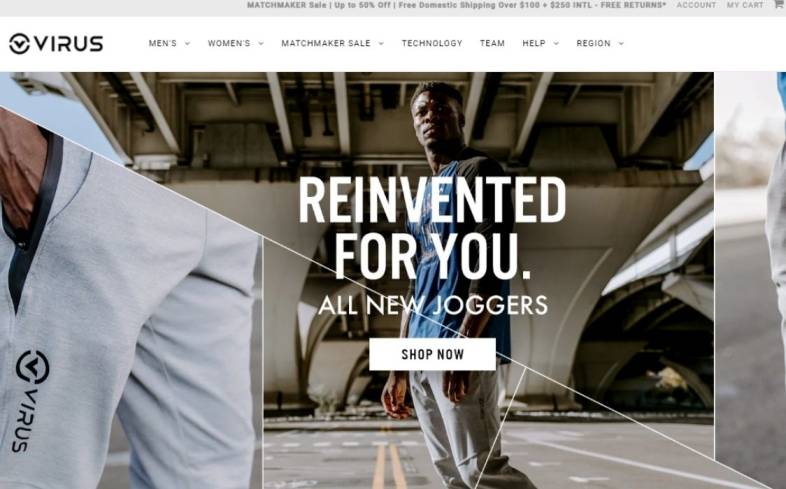The height and width of the screenshot is (489, 786).
Task: Expand the Women's menu chevron
Action: 261,44
